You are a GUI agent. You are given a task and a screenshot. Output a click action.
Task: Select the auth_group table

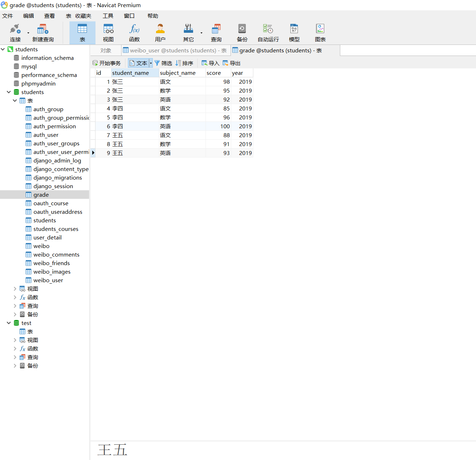tap(48, 109)
